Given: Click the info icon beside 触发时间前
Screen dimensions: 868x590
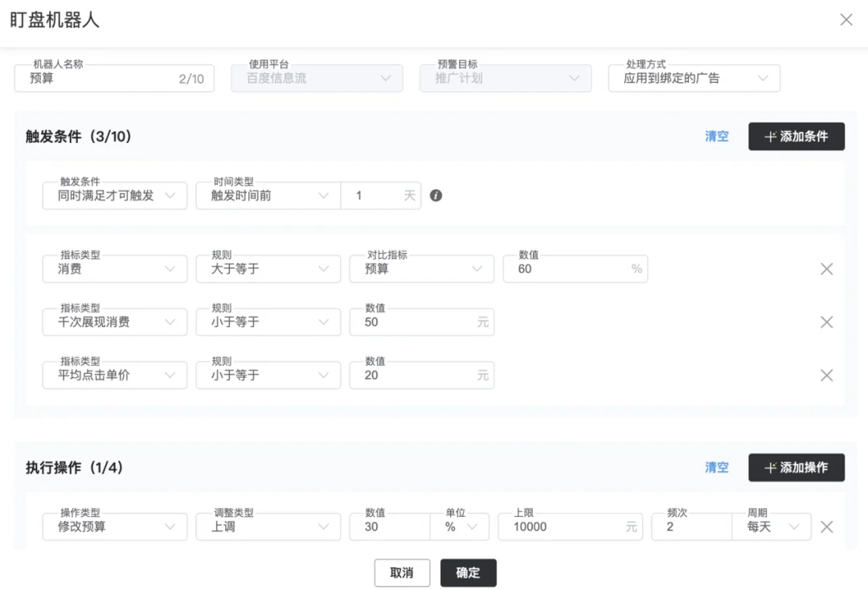Looking at the screenshot, I should pyautogui.click(x=436, y=195).
